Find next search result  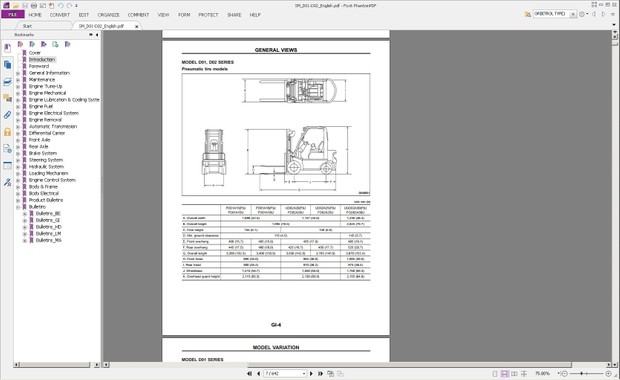point(603,14)
